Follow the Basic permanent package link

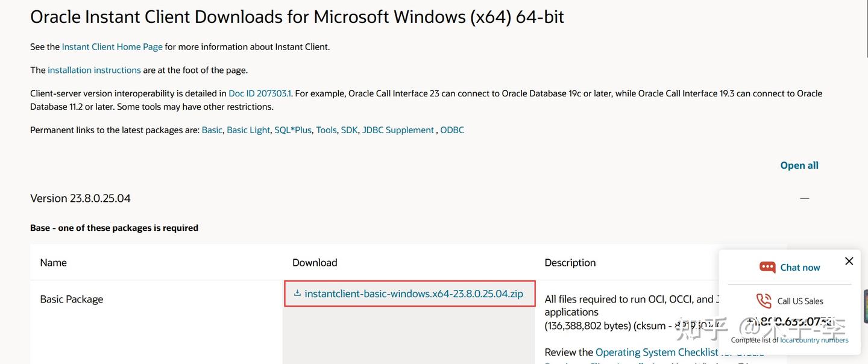coord(212,130)
